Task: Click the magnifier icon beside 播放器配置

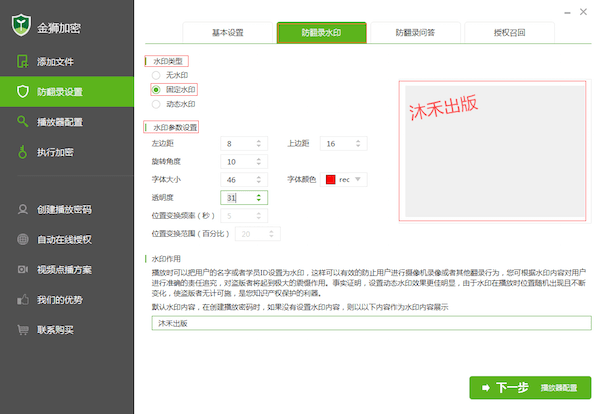Action: click(23, 121)
